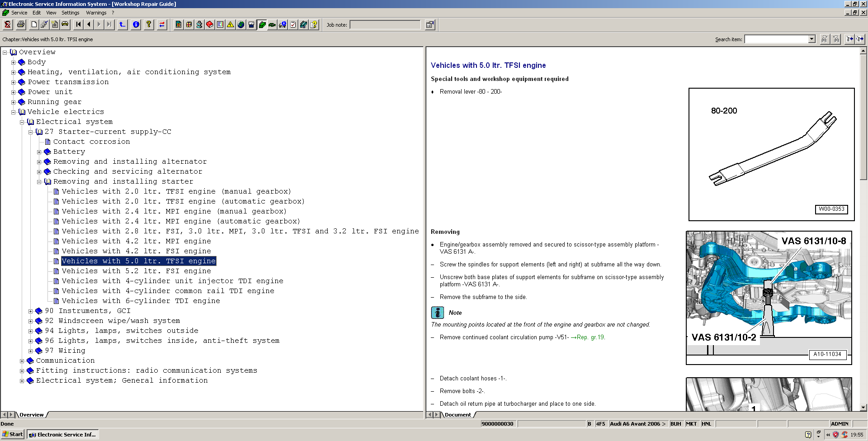Collapse the Vehicle electrics tree node
Viewport: 868px width, 441px height.
[14, 112]
